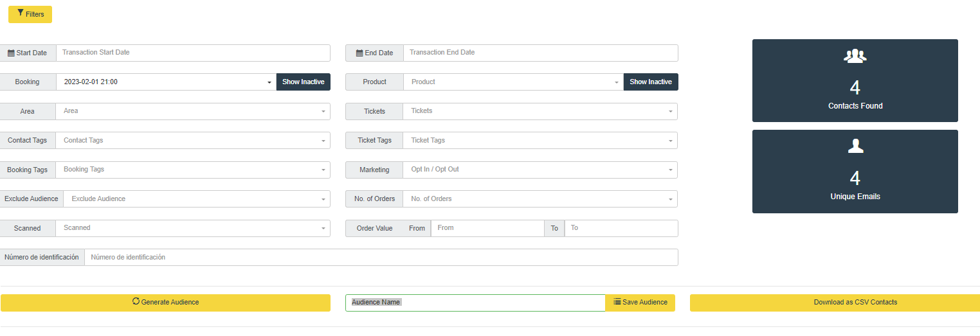Expand the Booking Tags dropdown

point(193,170)
